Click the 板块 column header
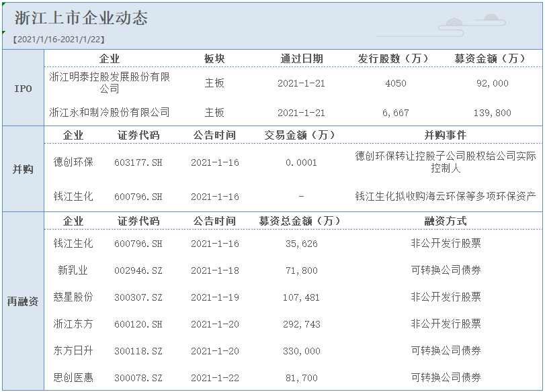This screenshot has width=545, height=392. 214,58
